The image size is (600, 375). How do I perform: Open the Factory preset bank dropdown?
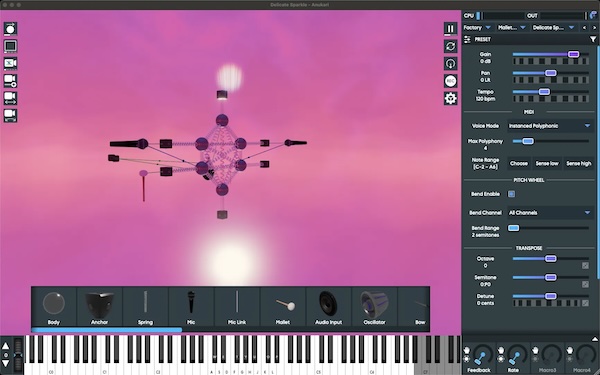(x=477, y=28)
